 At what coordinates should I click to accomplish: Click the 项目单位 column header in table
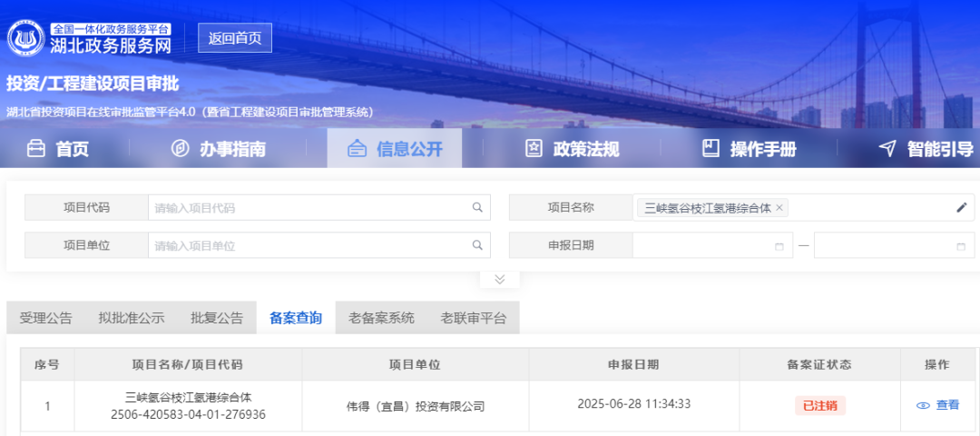point(415,364)
